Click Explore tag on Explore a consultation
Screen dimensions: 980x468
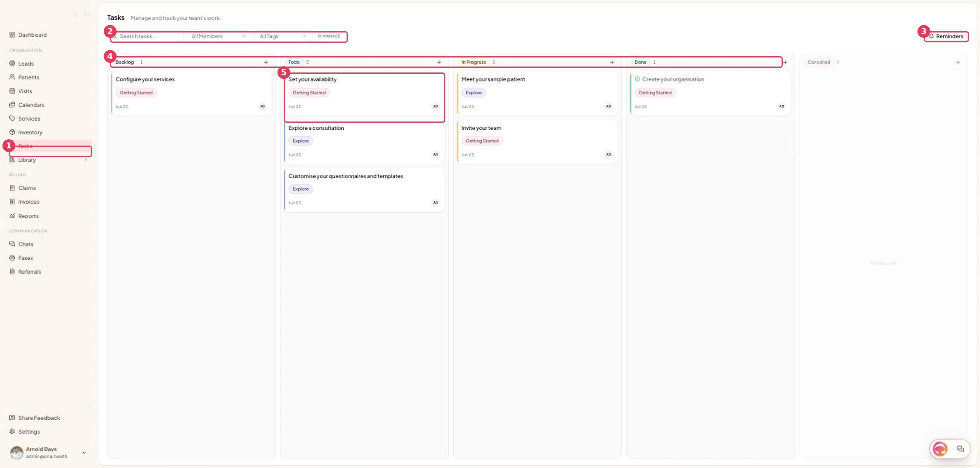point(301,141)
